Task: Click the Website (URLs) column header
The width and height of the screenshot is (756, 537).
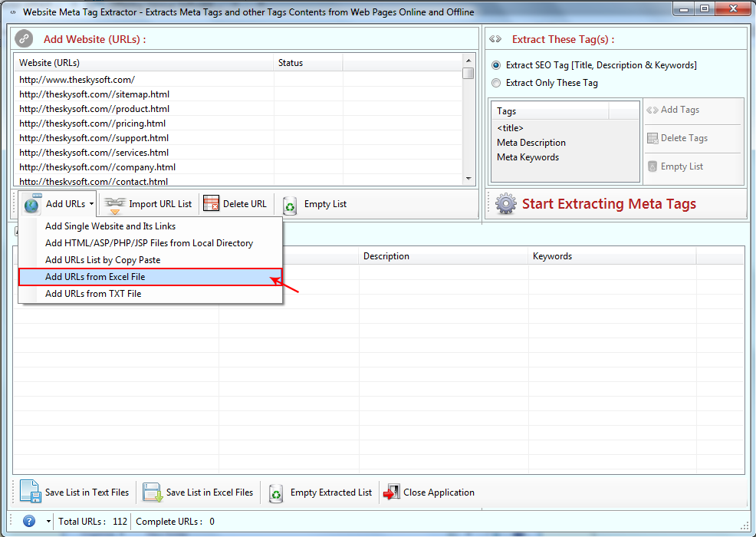Action: point(144,63)
